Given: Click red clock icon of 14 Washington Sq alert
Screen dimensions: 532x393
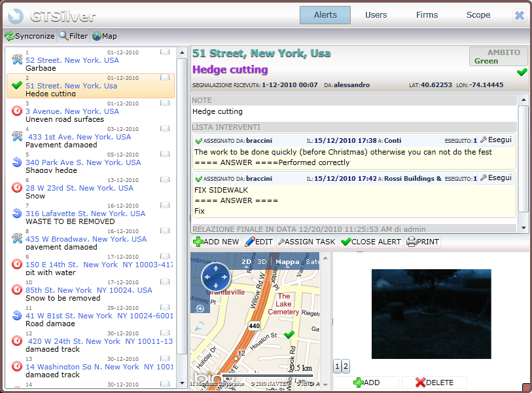Looking at the screenshot, I should click(x=17, y=366).
